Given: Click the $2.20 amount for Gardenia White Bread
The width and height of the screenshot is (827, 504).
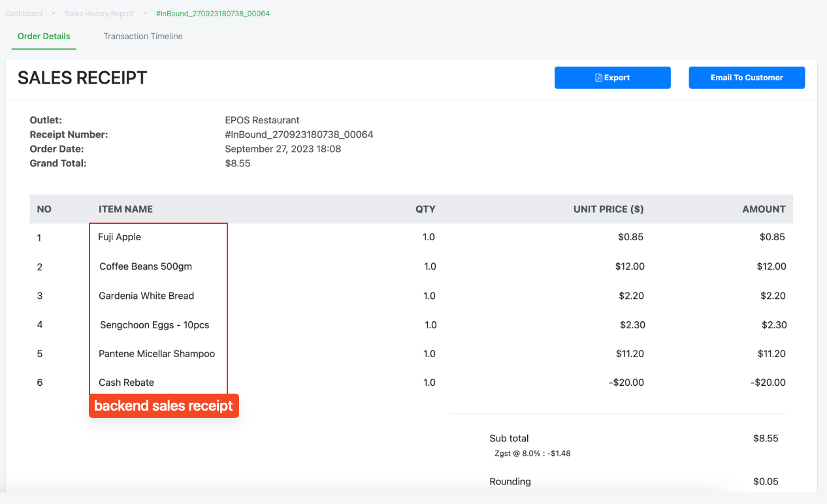Looking at the screenshot, I should [773, 296].
